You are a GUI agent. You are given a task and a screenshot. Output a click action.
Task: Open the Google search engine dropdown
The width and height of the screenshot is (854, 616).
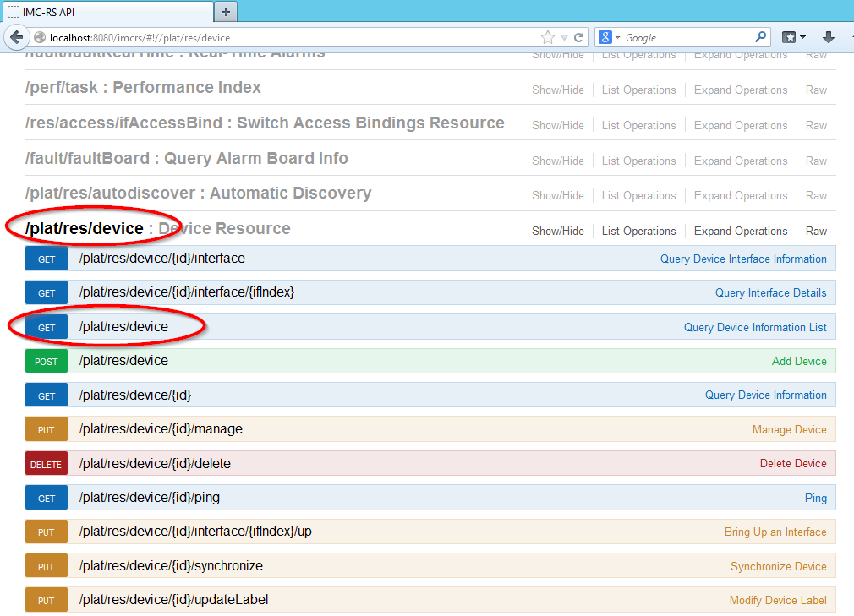point(610,37)
